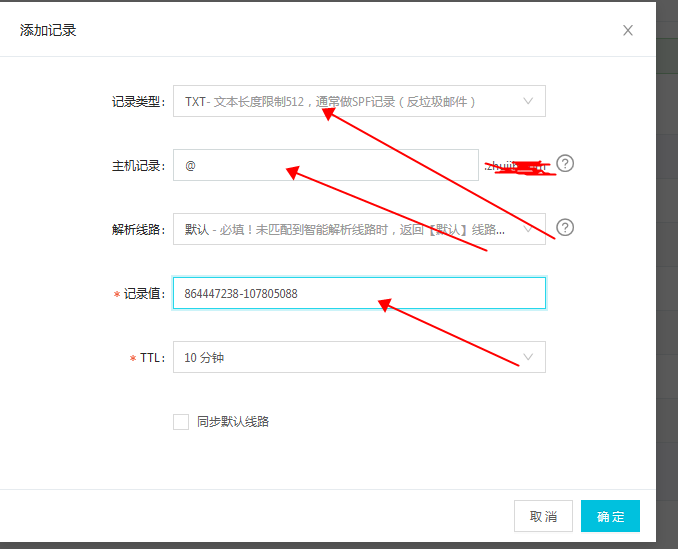Expand the 解析线路 dropdown arrow

pyautogui.click(x=528, y=228)
